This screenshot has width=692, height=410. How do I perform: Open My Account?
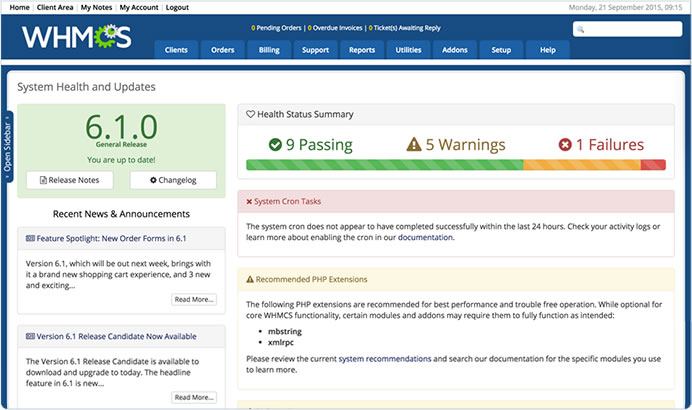(139, 8)
